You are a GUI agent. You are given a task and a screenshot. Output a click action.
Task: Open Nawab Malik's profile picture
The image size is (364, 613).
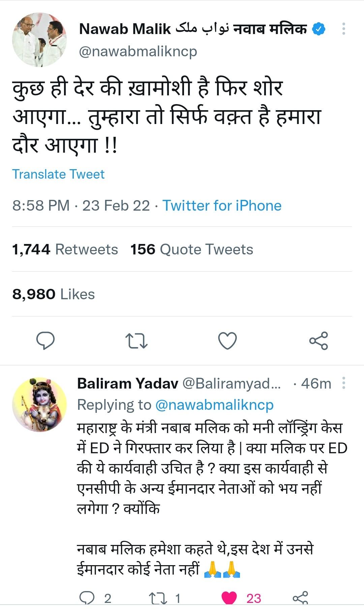point(39,40)
